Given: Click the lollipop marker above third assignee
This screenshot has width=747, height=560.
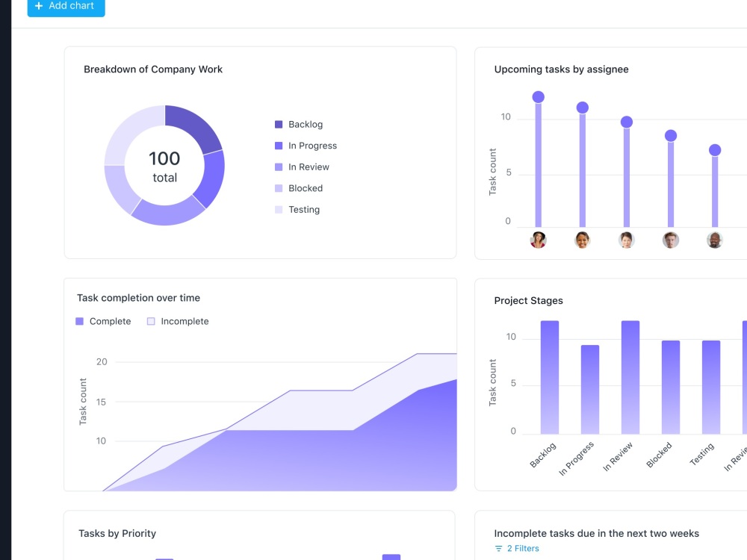Looking at the screenshot, I should 627,122.
